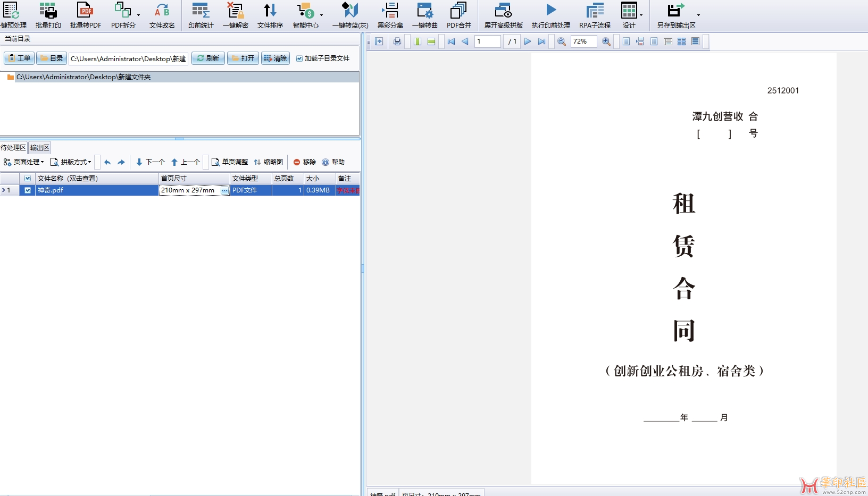Click the PDF合并 merge icon

click(x=458, y=11)
